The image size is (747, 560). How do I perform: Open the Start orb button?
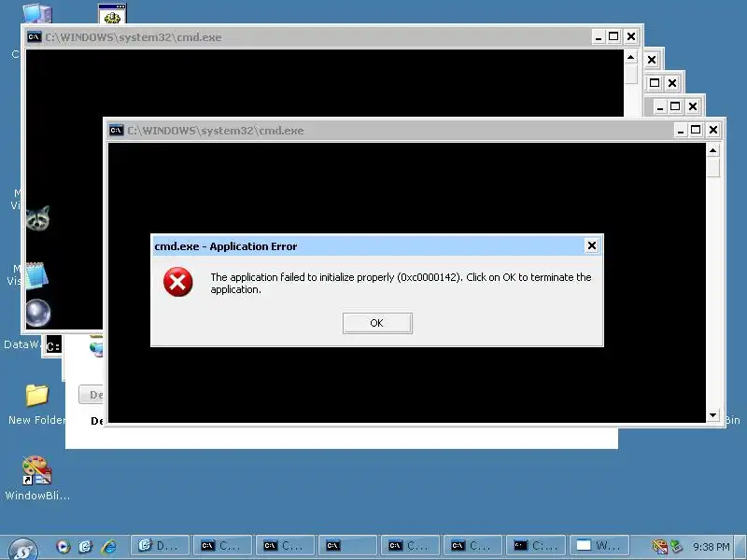pos(22,549)
